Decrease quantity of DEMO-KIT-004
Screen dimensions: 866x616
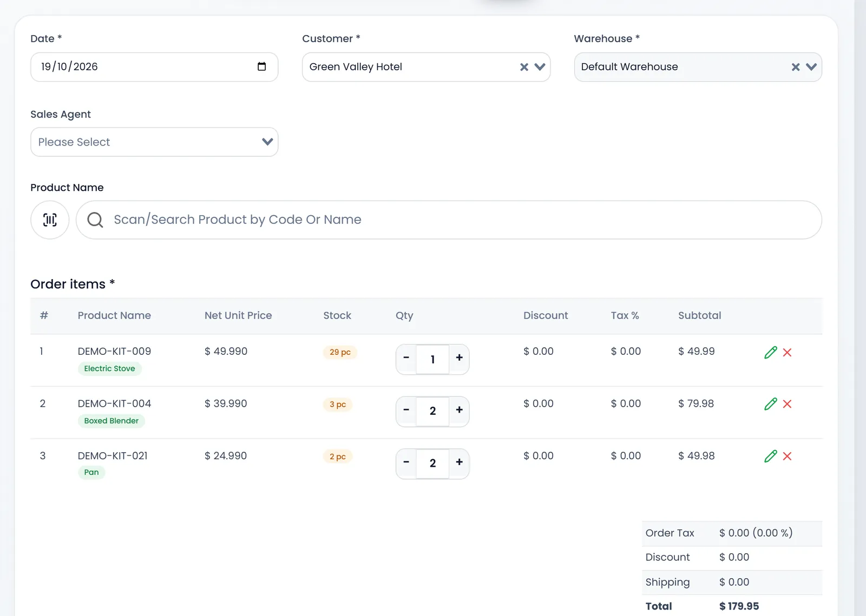pos(406,410)
